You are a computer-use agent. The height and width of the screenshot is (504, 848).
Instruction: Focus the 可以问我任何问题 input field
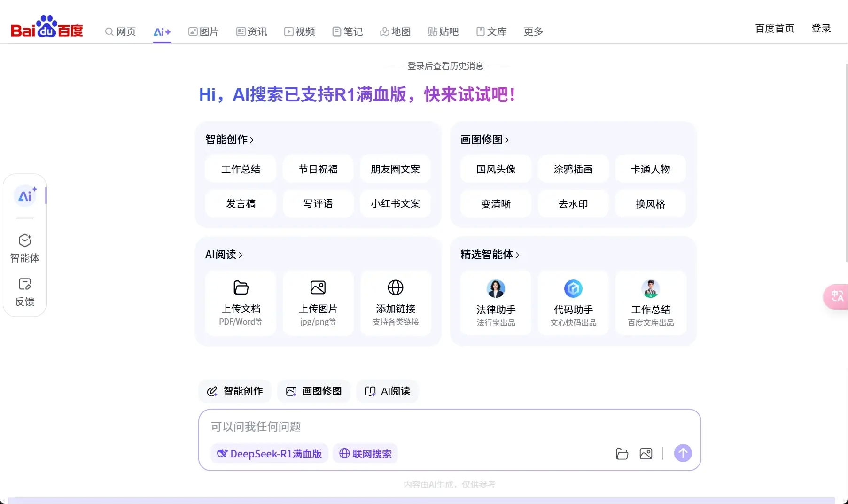(x=450, y=426)
